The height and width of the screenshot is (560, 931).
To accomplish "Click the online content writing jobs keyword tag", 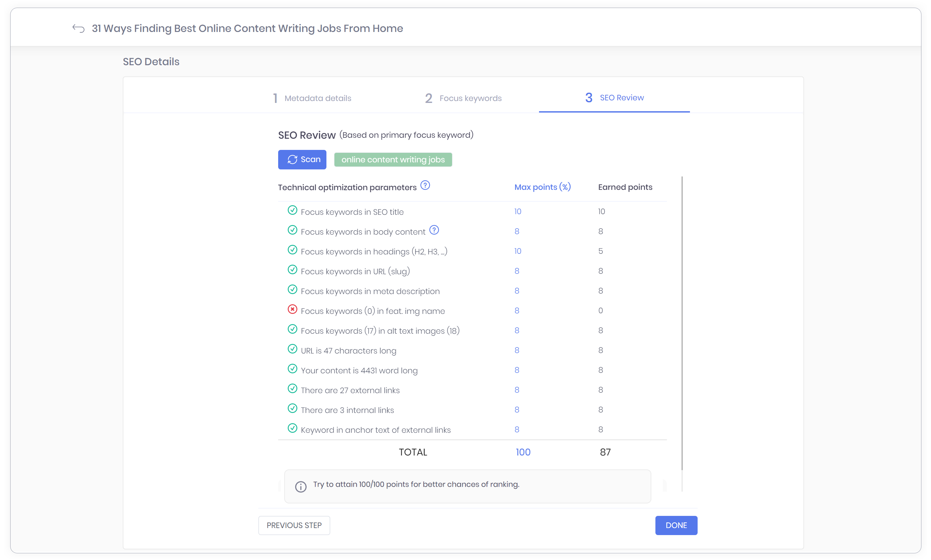I will [x=393, y=159].
